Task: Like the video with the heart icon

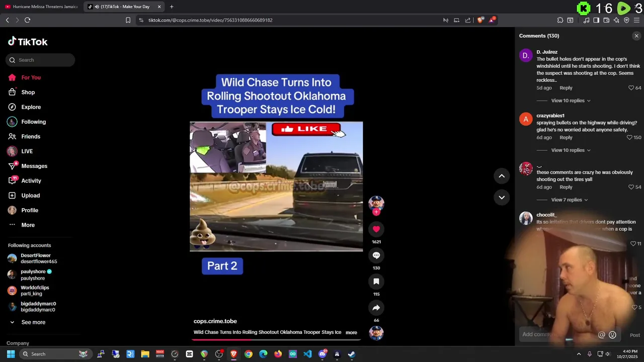Action: 376,229
